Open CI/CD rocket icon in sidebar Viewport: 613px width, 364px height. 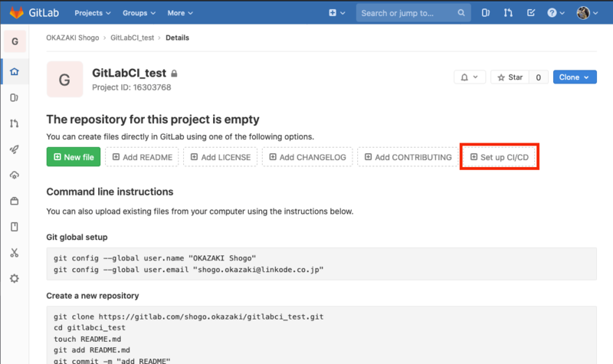14,149
